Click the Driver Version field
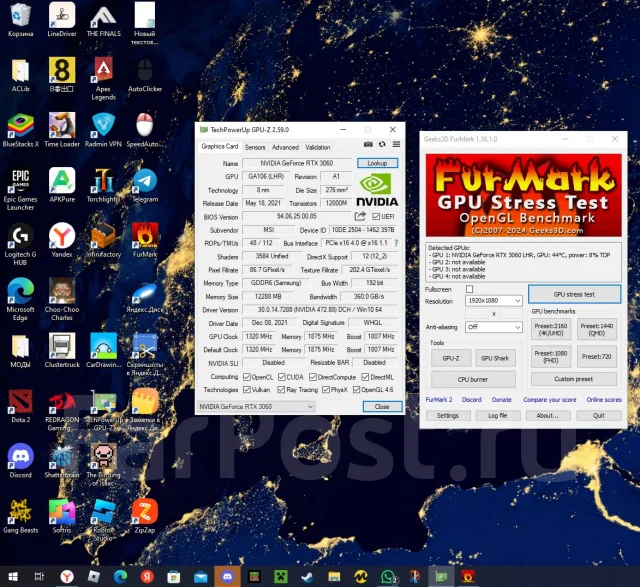Screen dimensions: 640x587 click(320, 310)
